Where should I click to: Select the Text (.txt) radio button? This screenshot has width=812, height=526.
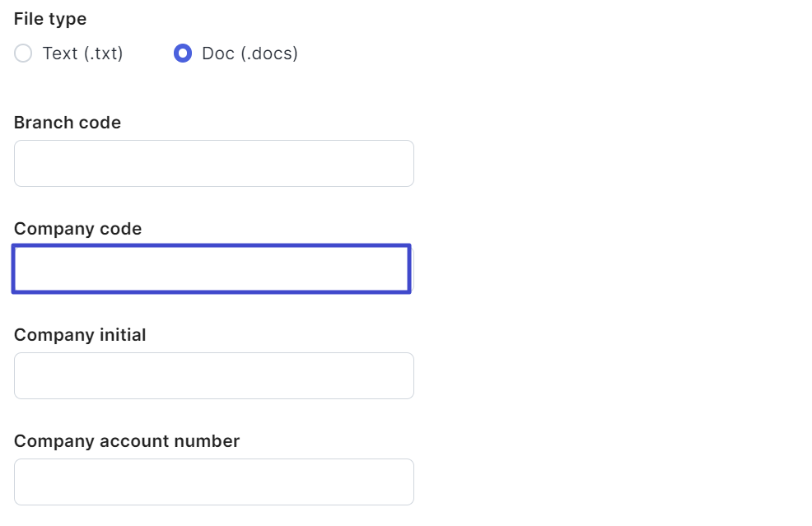[x=24, y=54]
